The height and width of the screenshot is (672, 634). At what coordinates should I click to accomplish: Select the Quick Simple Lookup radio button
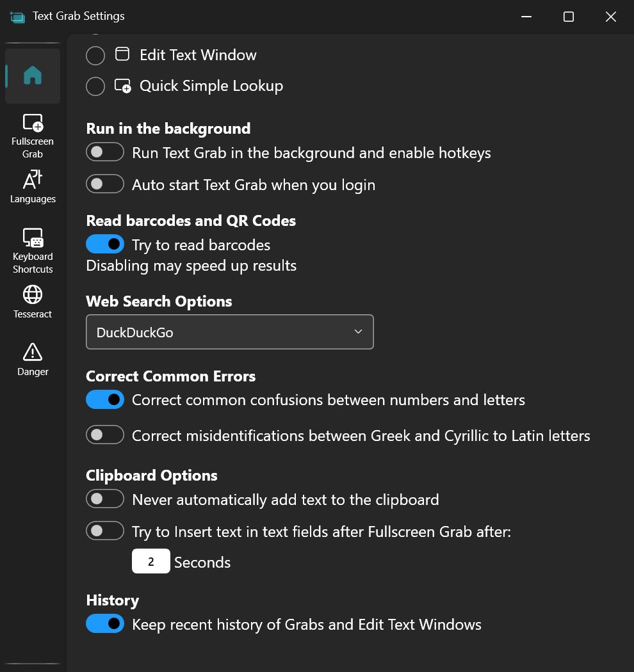[x=95, y=86]
